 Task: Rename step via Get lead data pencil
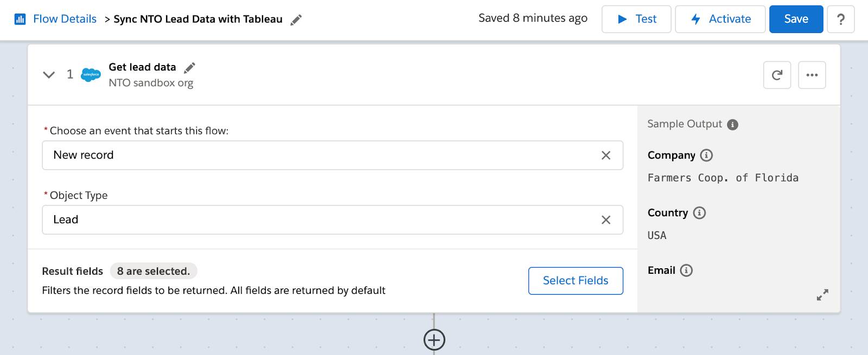(x=189, y=68)
